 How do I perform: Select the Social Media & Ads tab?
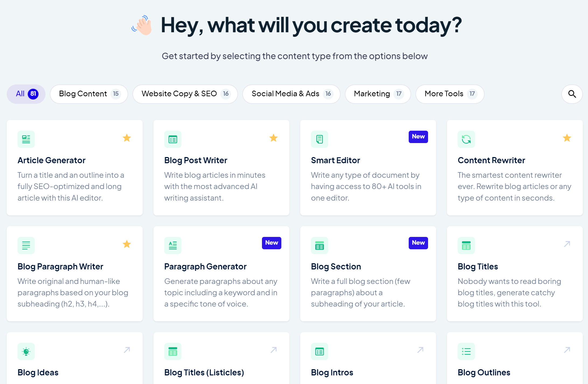tap(291, 94)
